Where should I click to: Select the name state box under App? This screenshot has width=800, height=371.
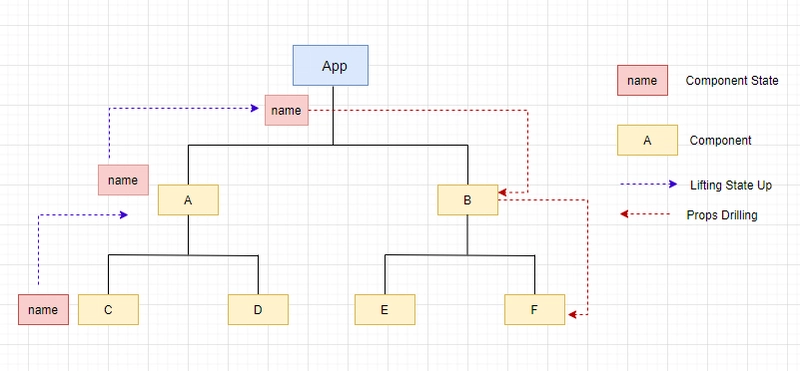point(287,110)
